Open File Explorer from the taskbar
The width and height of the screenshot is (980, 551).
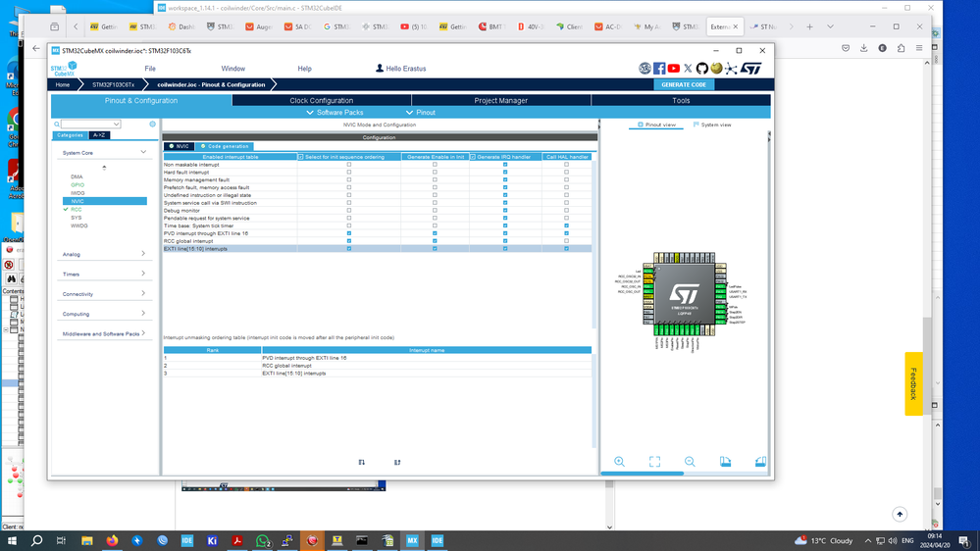[87, 540]
